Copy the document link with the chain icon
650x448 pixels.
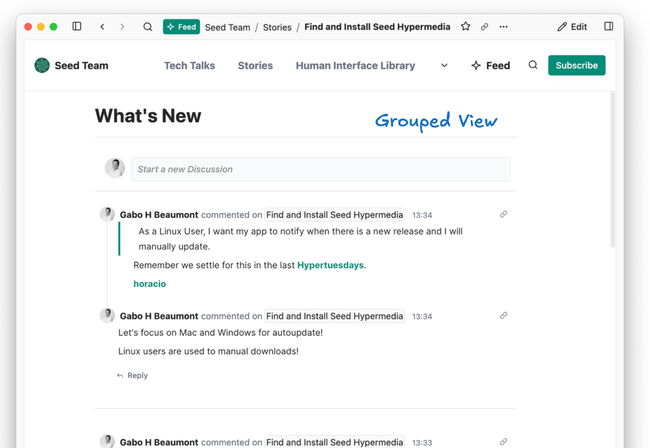pos(485,27)
